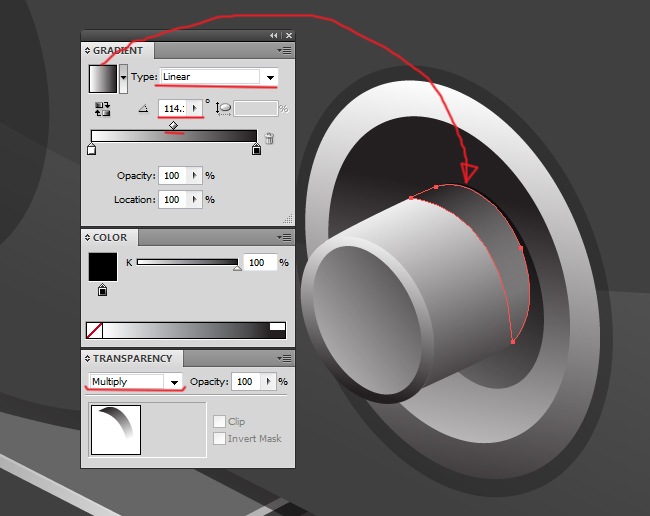
Task: Click the gradient stop Location field
Action: click(x=173, y=200)
